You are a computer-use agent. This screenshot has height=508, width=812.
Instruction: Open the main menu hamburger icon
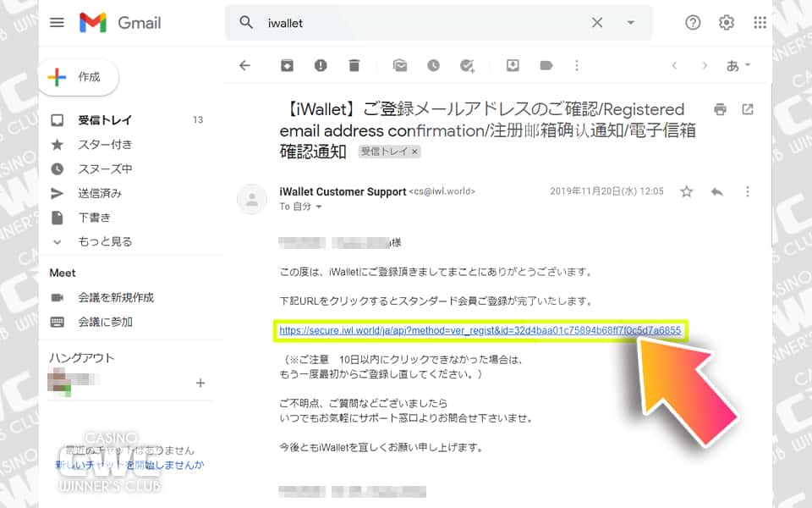(x=57, y=22)
